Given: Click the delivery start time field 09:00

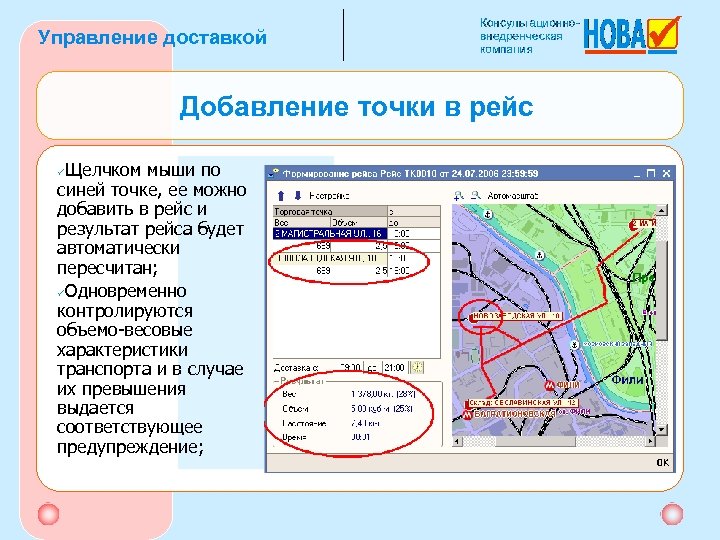Looking at the screenshot, I should tap(350, 367).
